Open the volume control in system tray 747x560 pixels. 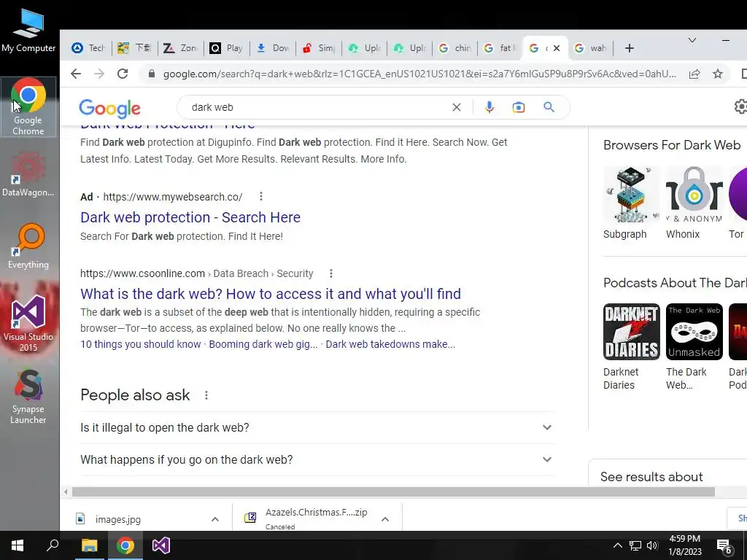[652, 545]
